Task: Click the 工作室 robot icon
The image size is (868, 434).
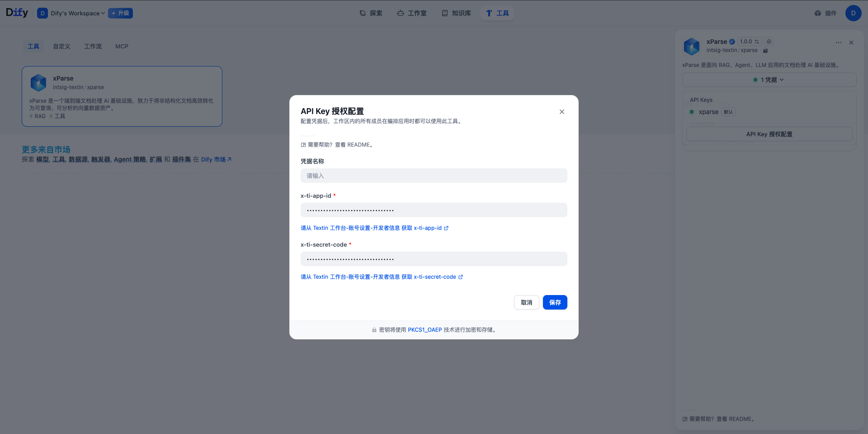Action: pos(400,13)
